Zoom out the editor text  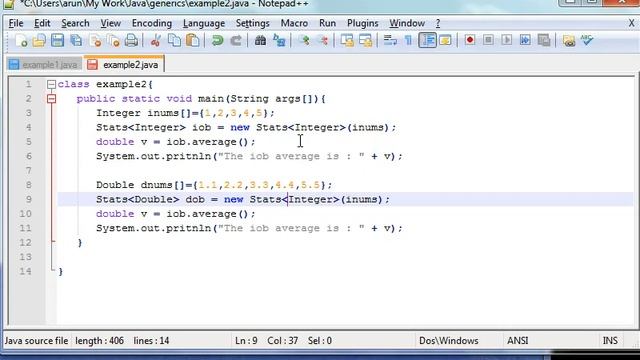point(322,40)
